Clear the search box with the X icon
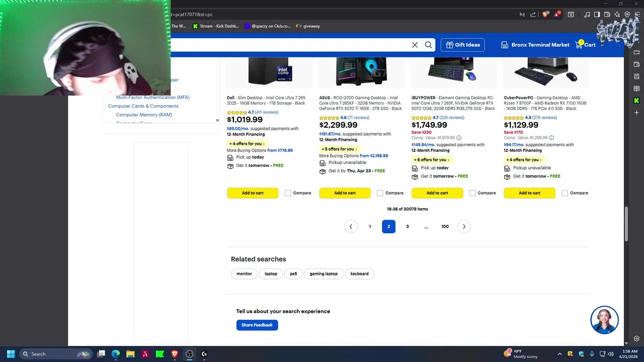644x362 pixels. pyautogui.click(x=415, y=45)
